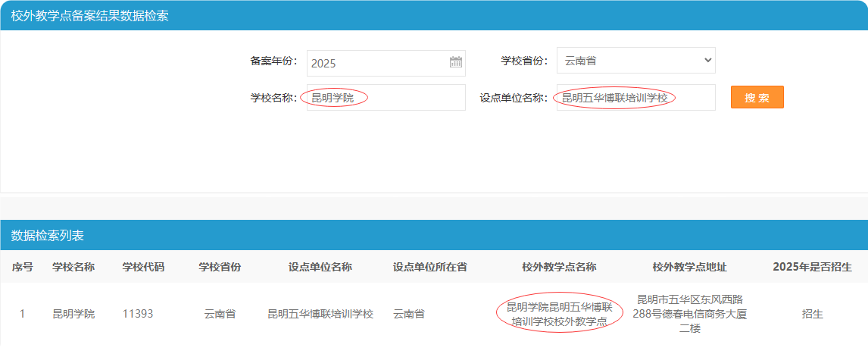This screenshot has height=354, width=868.
Task: Click the 校外教学点地址 column header
Action: (x=689, y=267)
